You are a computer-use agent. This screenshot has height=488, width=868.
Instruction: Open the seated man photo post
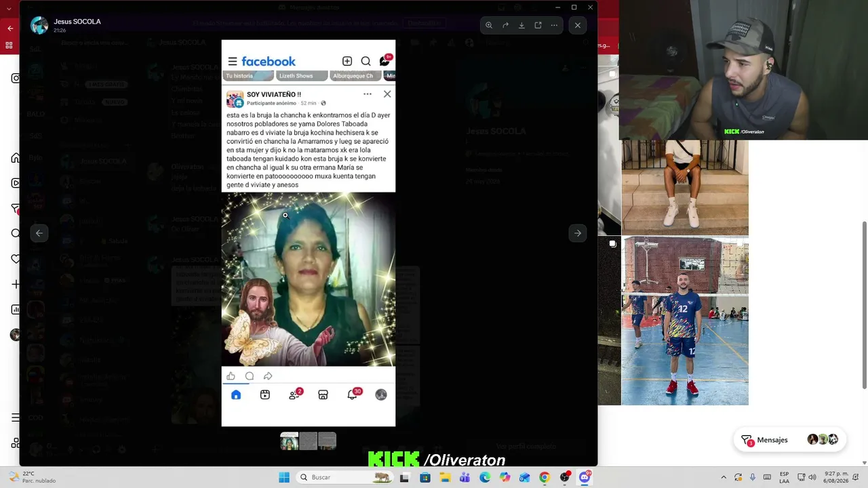pyautogui.click(x=685, y=187)
